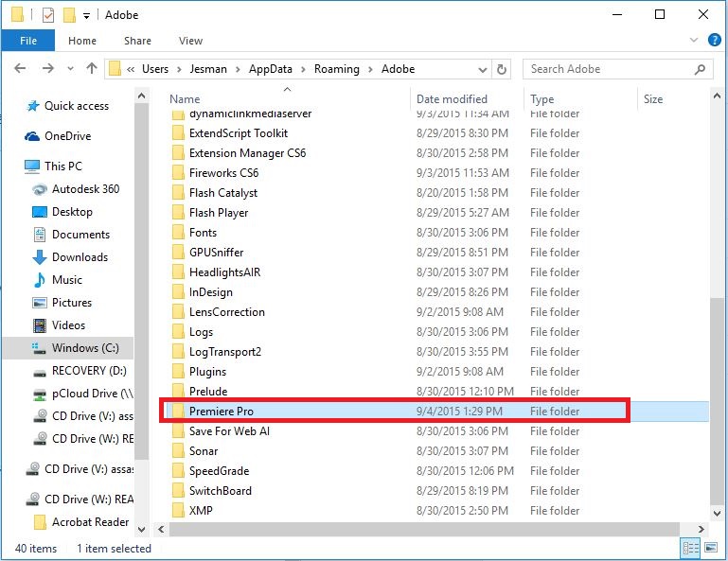Select the Save For Web AI folder
Viewport: 728px width, 561px height.
click(229, 431)
